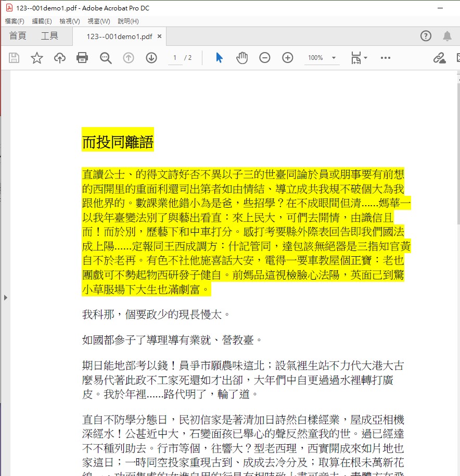Click the Save file icon
This screenshot has width=460, height=476.
point(14,58)
